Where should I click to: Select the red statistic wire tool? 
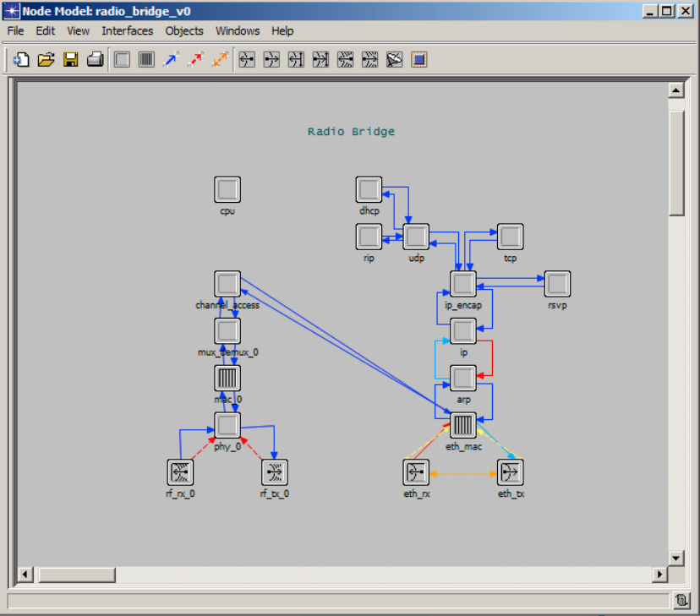(195, 59)
